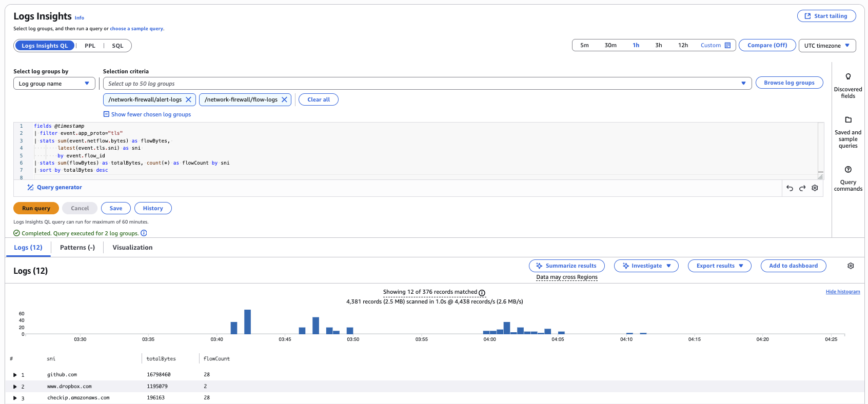The height and width of the screenshot is (404, 868).
Task: Switch to the Logs (12) tab
Action: 28,247
